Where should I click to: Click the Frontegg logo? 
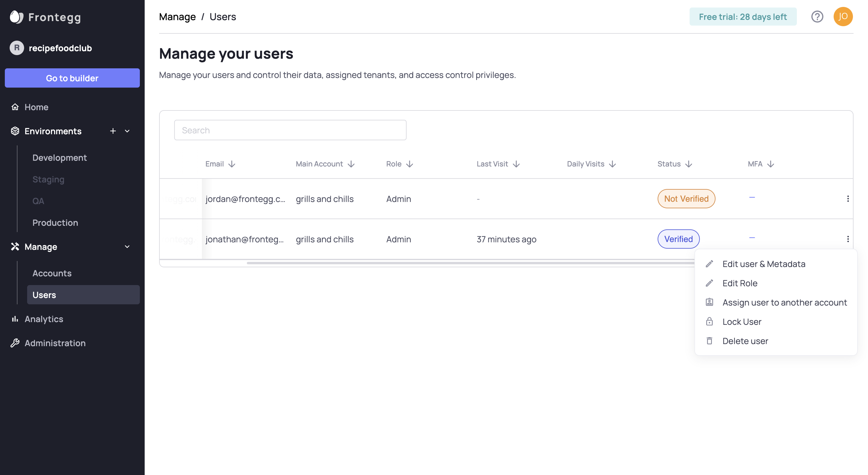[46, 17]
